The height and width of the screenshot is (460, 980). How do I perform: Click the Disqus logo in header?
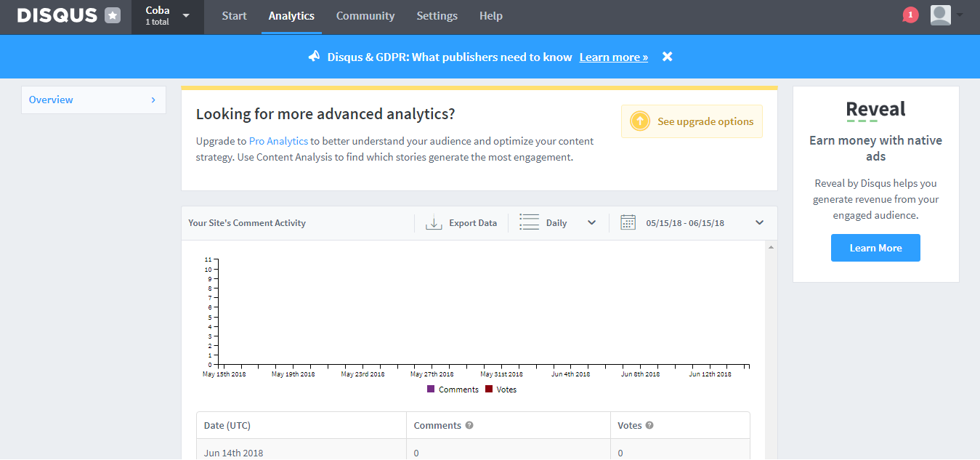[57, 16]
